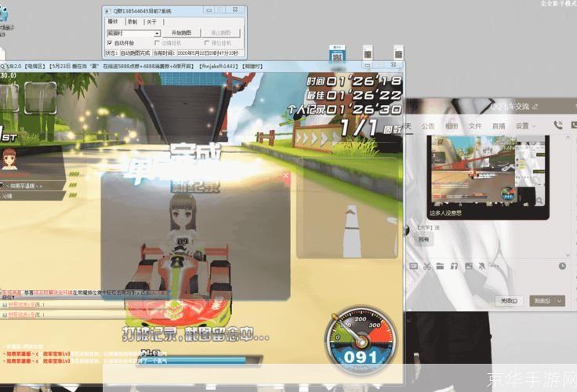
Task: Expand the 设置 dropdown in the QQ group chat
Action: click(x=525, y=126)
